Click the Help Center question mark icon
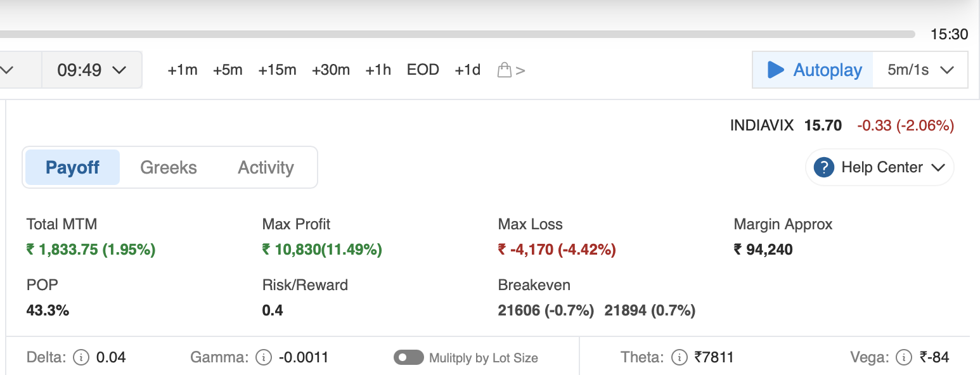Viewport: 980px width, 375px height. [x=823, y=168]
